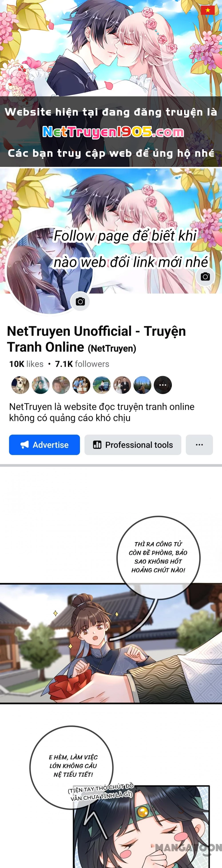
Task: Click the wedding couple follower avatar
Action: click(122, 385)
